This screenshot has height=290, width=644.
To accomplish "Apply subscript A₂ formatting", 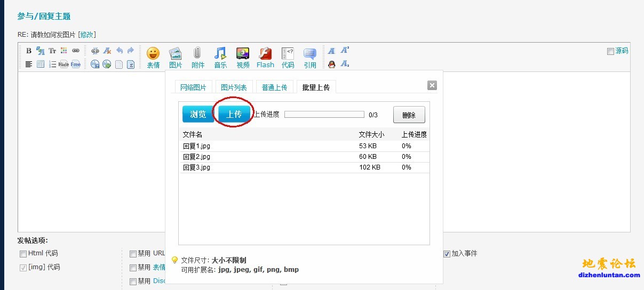I will [345, 64].
